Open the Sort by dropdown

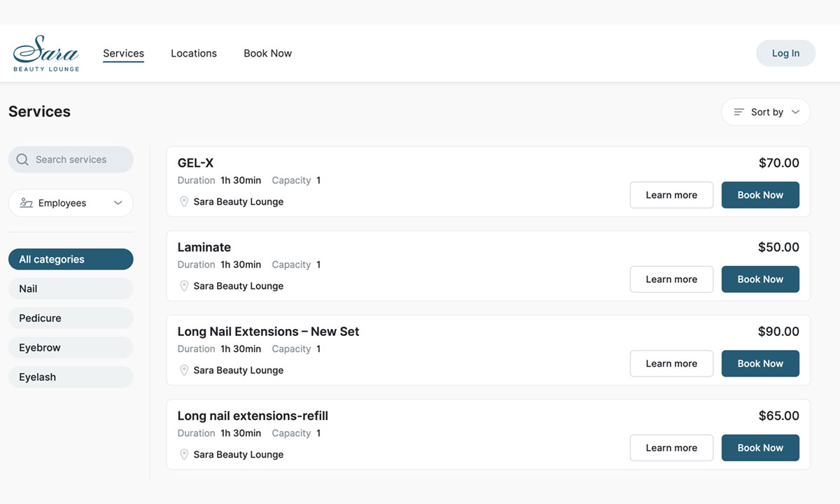(x=766, y=112)
